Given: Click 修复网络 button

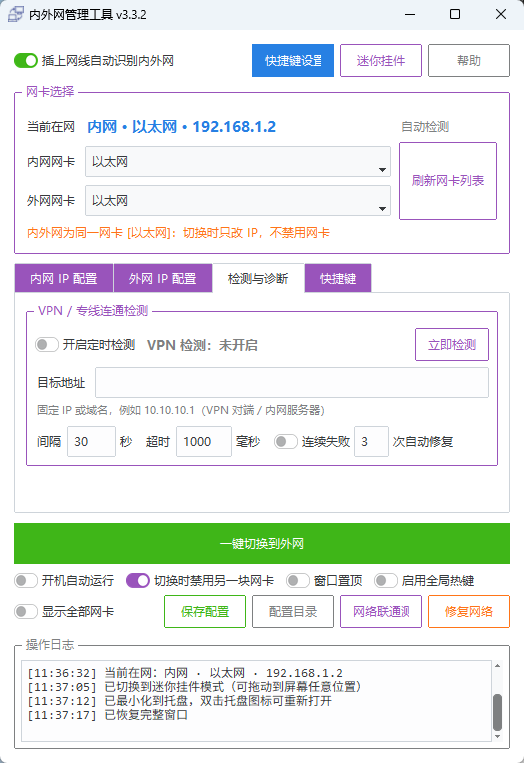Looking at the screenshot, I should point(469,612).
